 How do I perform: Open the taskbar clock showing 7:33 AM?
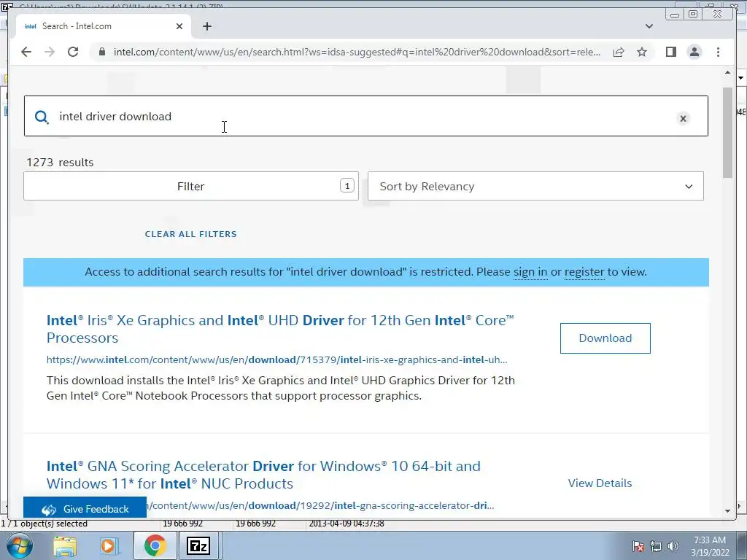click(711, 546)
